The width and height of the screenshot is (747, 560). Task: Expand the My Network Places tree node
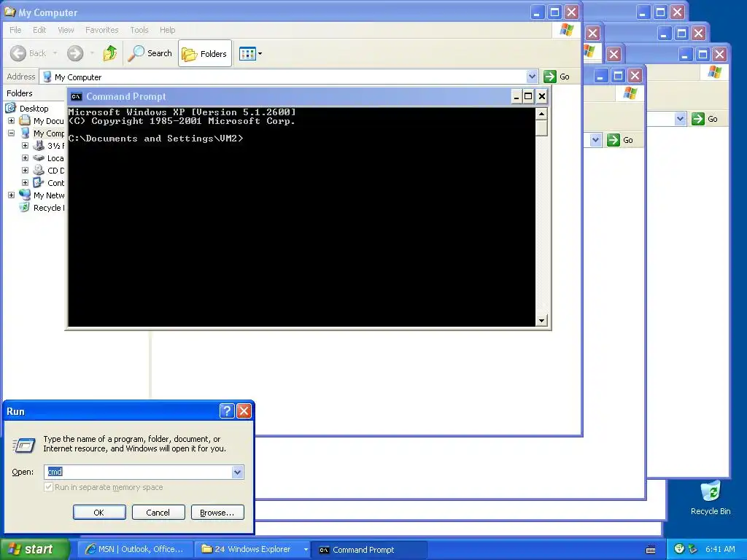12,195
